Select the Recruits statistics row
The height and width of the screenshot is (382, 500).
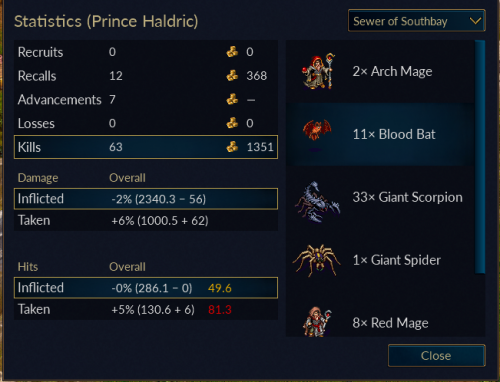[x=146, y=52]
